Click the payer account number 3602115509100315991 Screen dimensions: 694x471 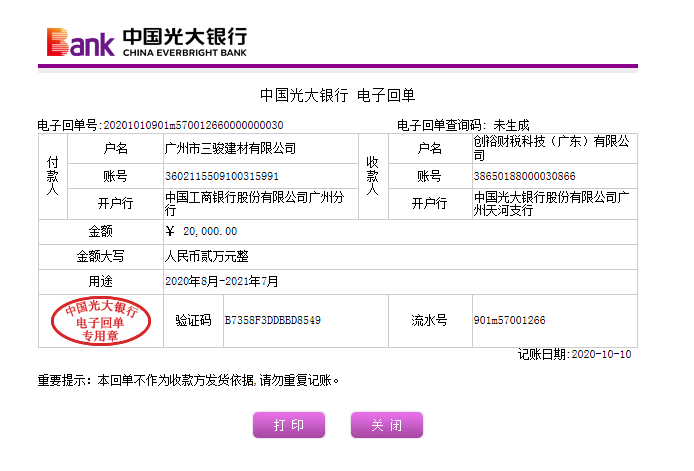222,176
